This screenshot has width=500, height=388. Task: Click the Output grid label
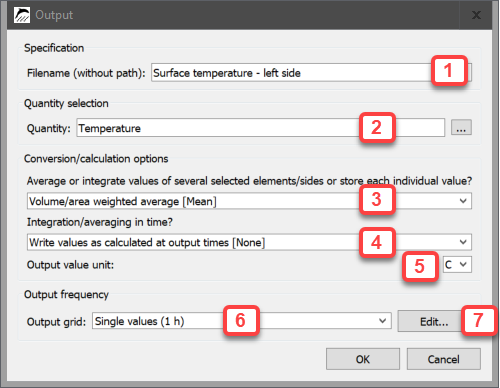(x=56, y=322)
